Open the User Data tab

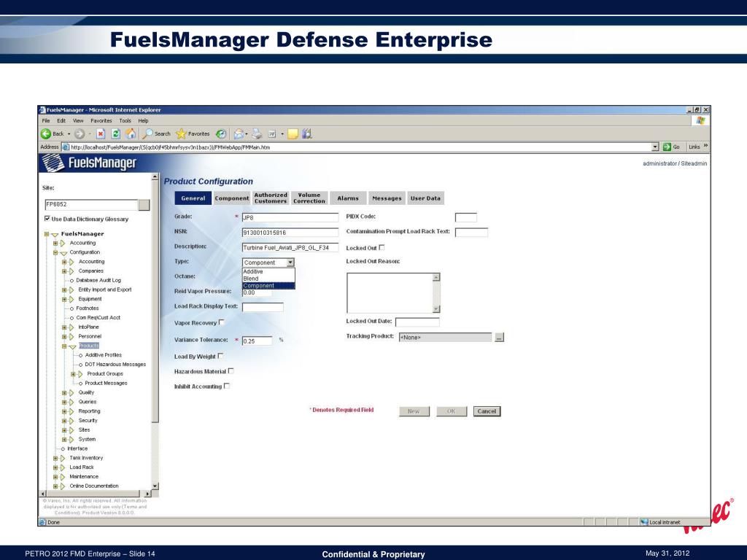[x=425, y=198]
